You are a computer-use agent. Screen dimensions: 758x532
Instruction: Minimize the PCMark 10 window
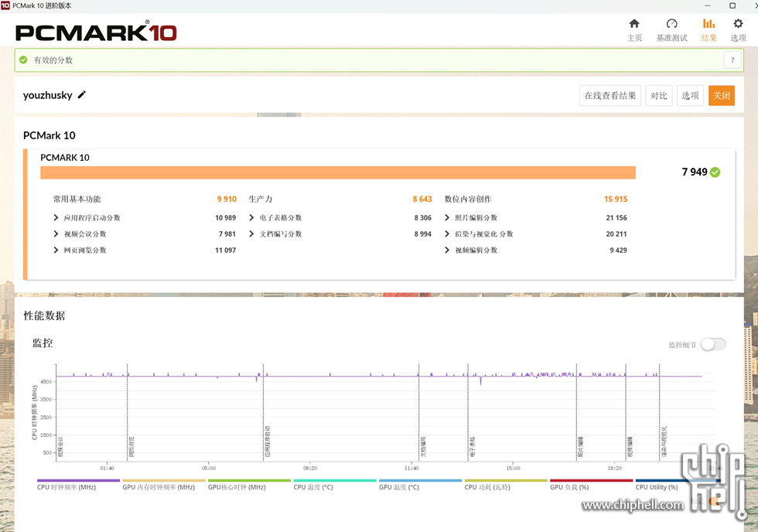708,5
